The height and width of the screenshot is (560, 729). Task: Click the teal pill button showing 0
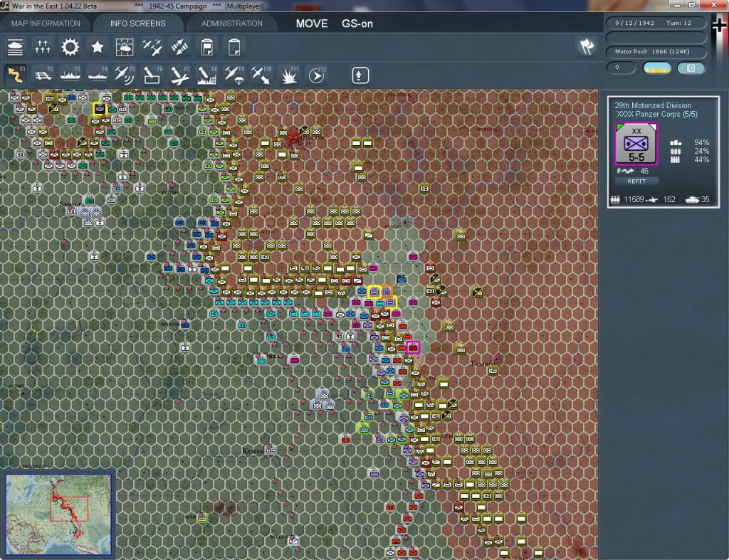(x=691, y=68)
